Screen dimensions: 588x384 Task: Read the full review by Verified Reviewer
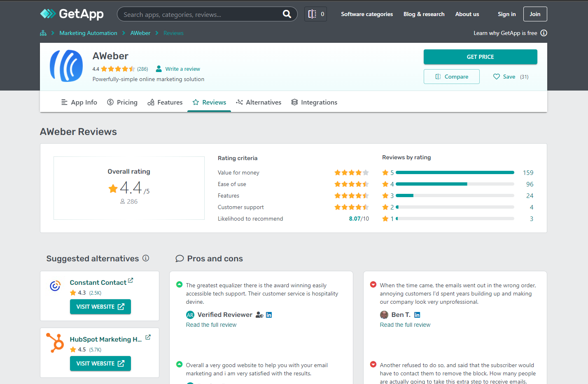click(x=211, y=325)
